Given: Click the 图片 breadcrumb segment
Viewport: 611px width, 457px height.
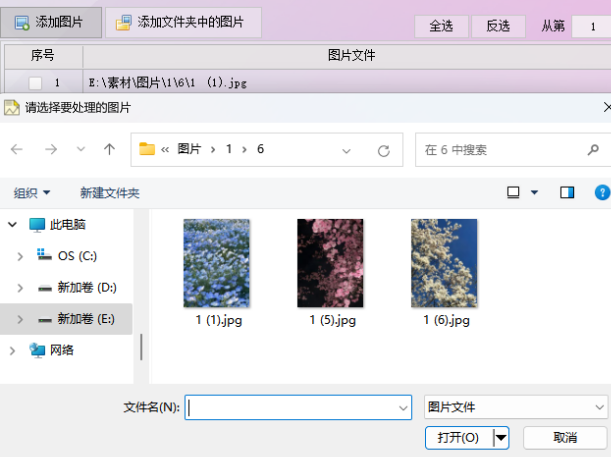Looking at the screenshot, I should (189, 149).
